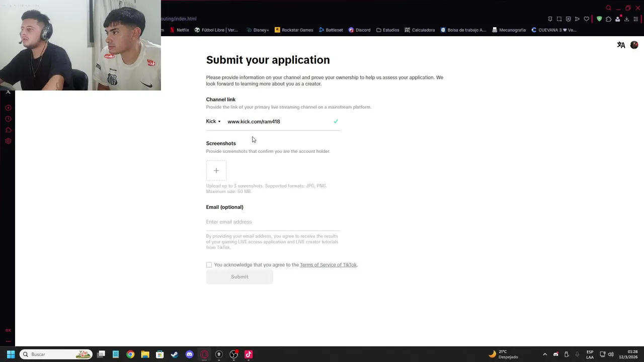Open the clock showing 01:28
This screenshot has width=644, height=362.
pos(629,354)
